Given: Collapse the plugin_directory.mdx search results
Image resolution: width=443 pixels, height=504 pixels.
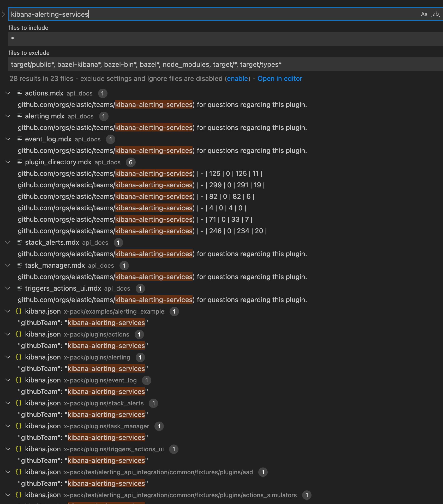Looking at the screenshot, I should [8, 162].
